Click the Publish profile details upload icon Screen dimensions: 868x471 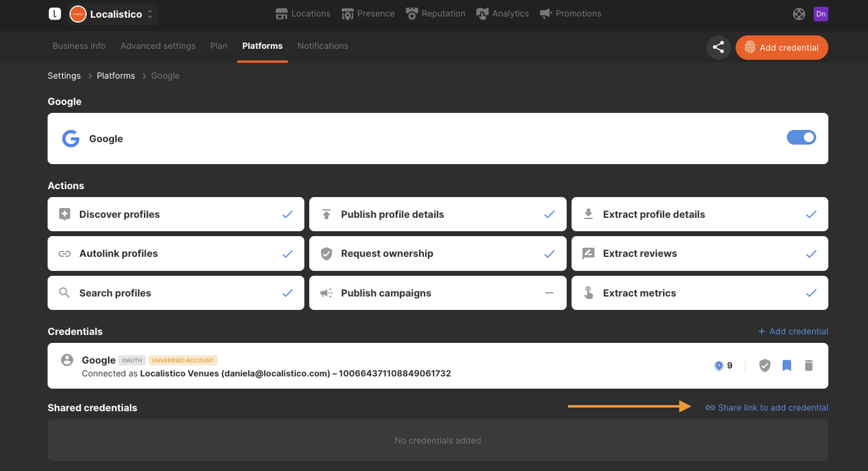click(x=326, y=214)
